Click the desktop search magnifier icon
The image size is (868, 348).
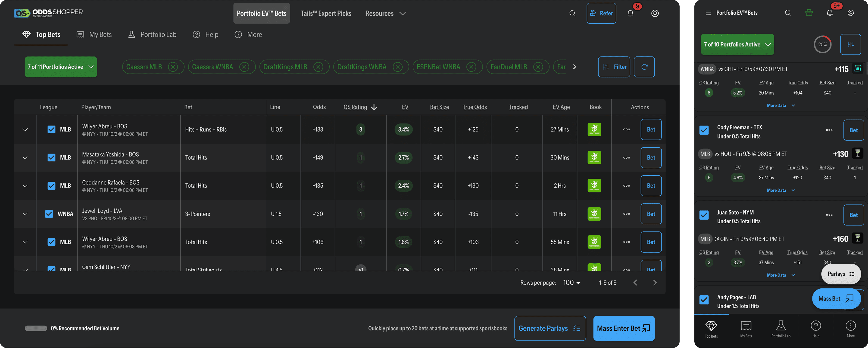[x=572, y=13]
